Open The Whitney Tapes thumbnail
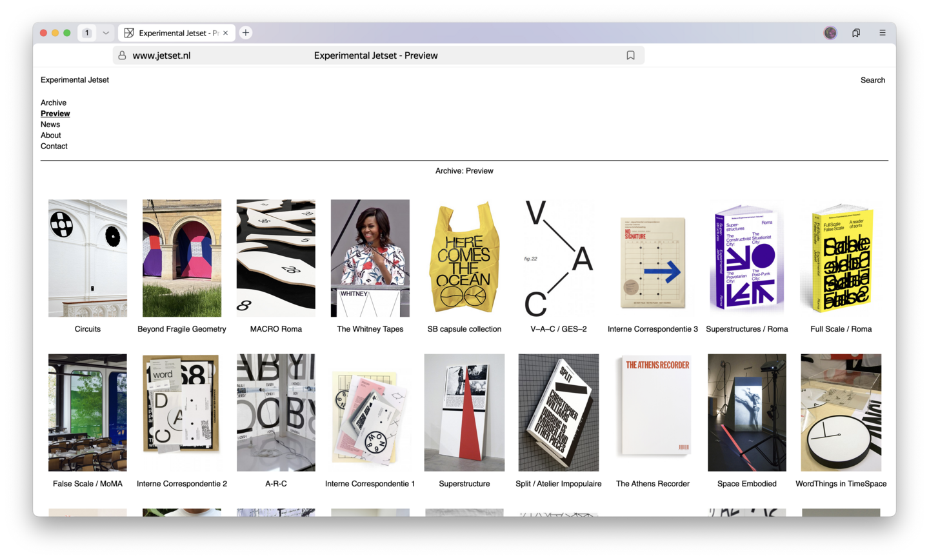The image size is (929, 560). click(x=370, y=258)
